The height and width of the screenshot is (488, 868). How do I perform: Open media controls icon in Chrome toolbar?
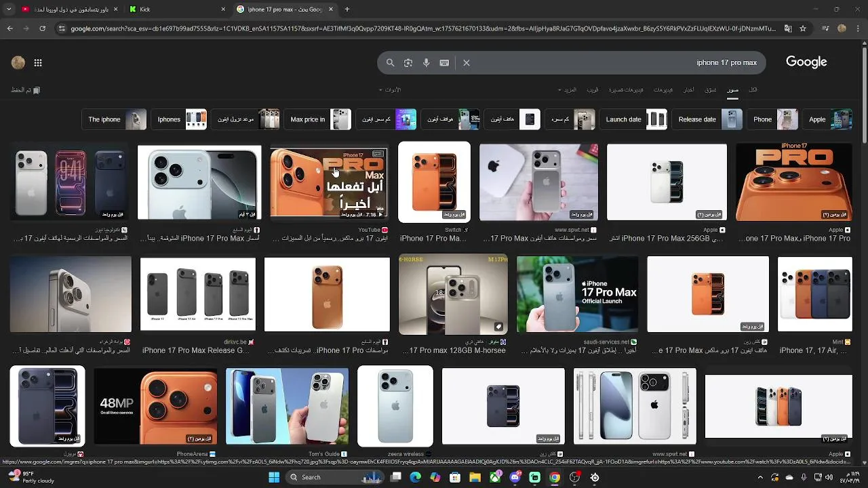pos(825,28)
